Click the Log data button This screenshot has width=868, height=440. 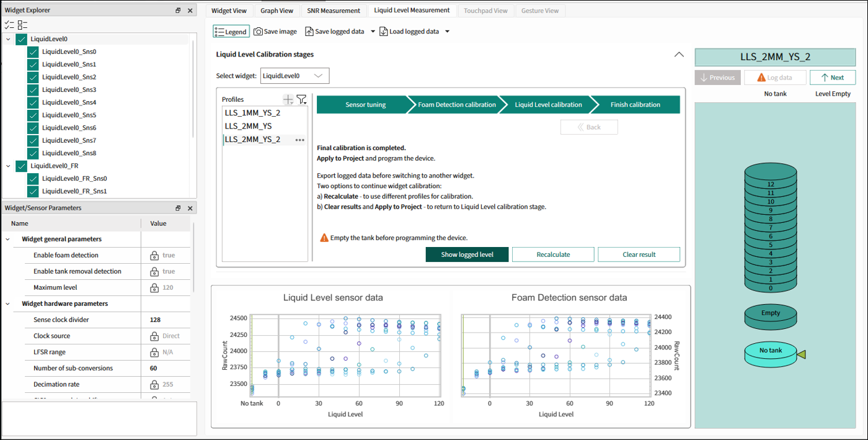tap(775, 78)
